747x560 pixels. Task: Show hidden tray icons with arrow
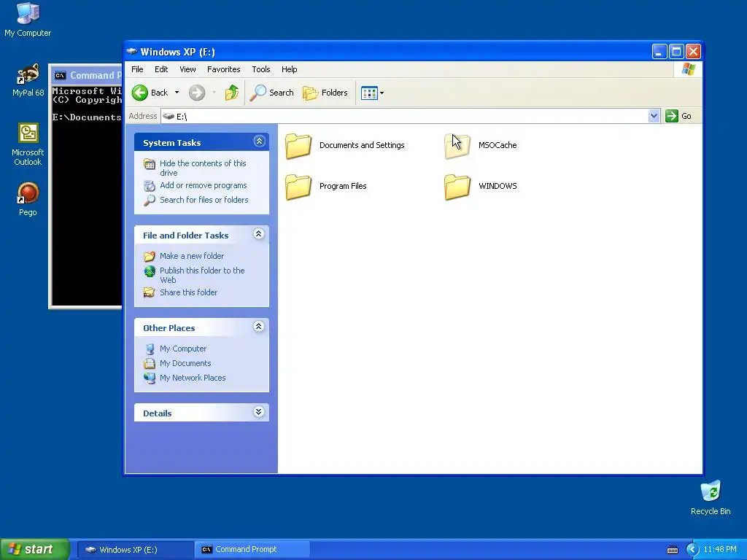(692, 550)
